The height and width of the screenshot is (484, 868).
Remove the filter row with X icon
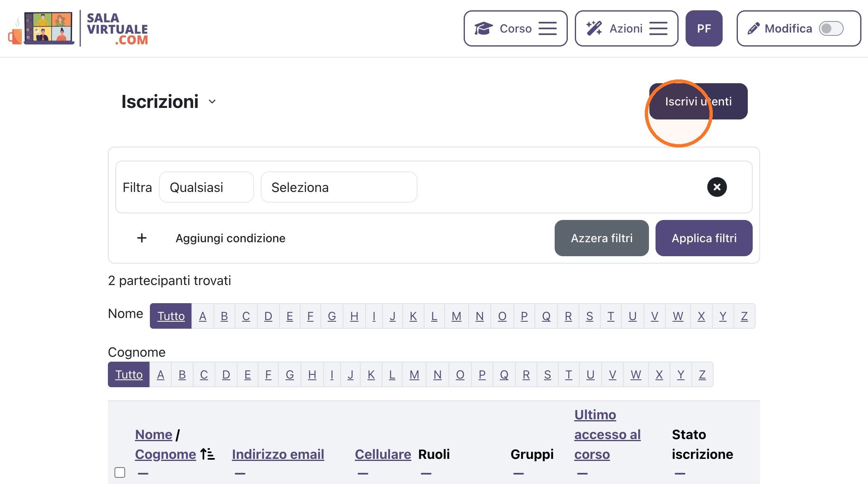coord(717,187)
